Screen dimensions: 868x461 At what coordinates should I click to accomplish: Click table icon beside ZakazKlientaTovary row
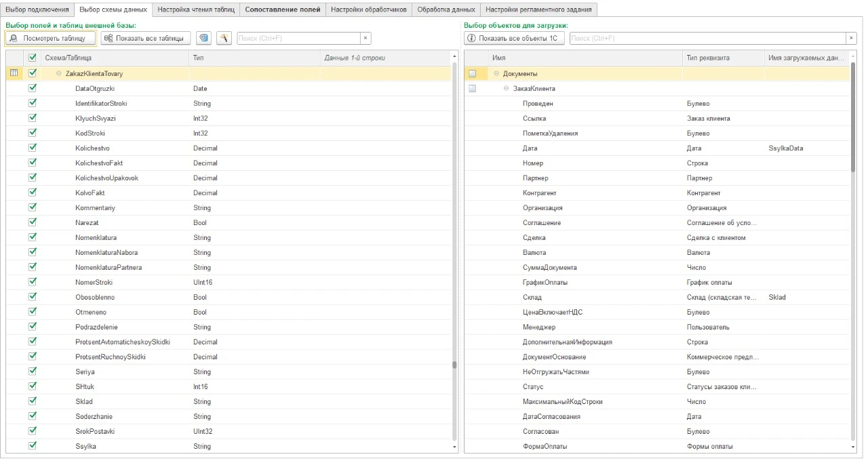point(14,73)
